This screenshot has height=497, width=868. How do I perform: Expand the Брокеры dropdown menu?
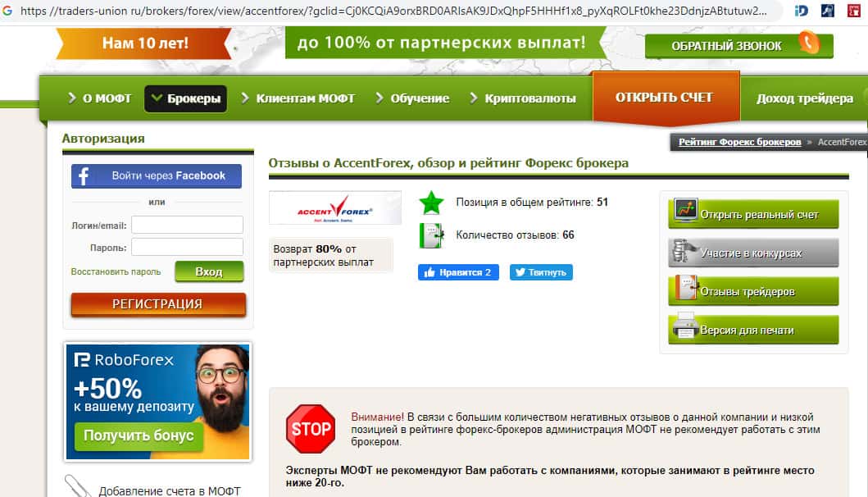point(185,98)
